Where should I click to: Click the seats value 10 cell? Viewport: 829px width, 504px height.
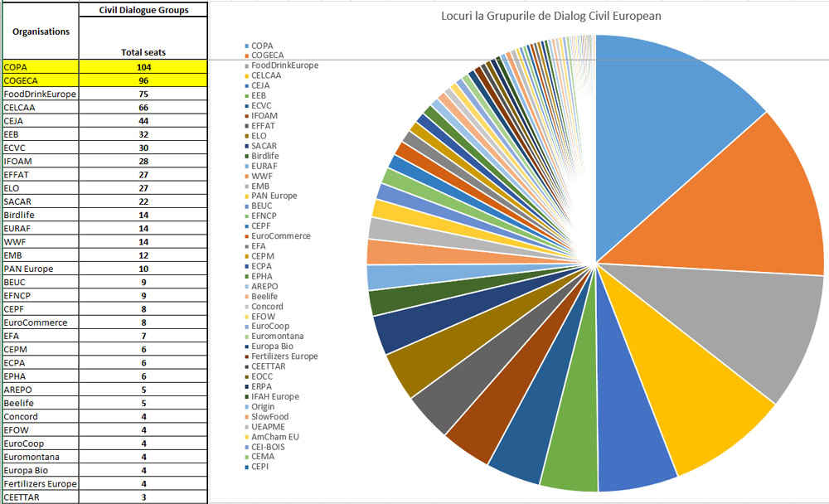[143, 269]
